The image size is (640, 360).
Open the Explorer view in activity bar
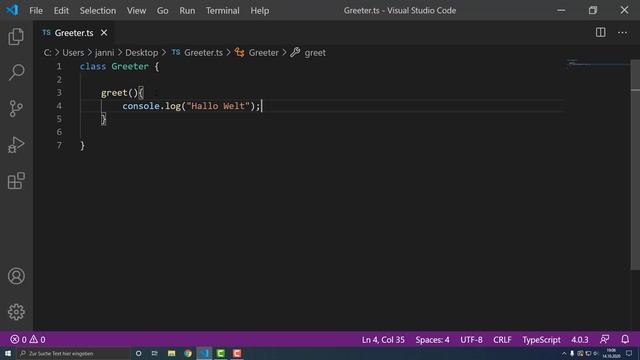[16, 36]
